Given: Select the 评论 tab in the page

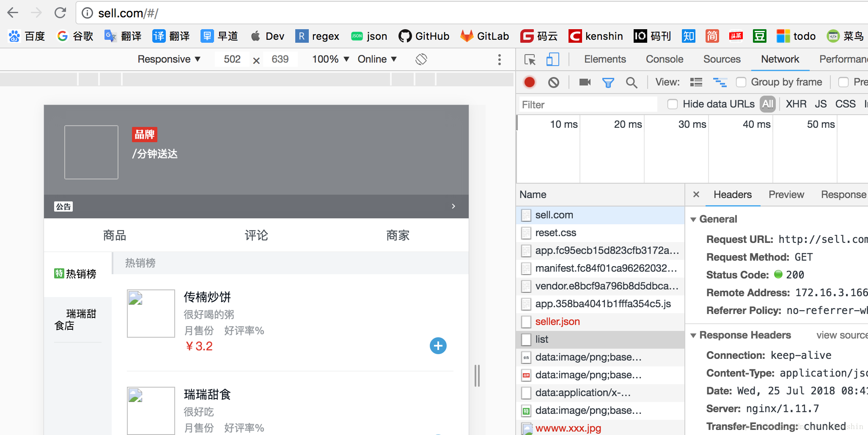Looking at the screenshot, I should pos(256,235).
